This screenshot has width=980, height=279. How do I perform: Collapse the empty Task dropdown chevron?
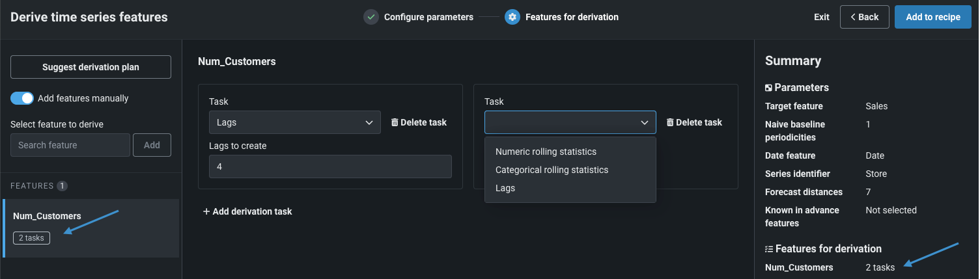(x=645, y=122)
